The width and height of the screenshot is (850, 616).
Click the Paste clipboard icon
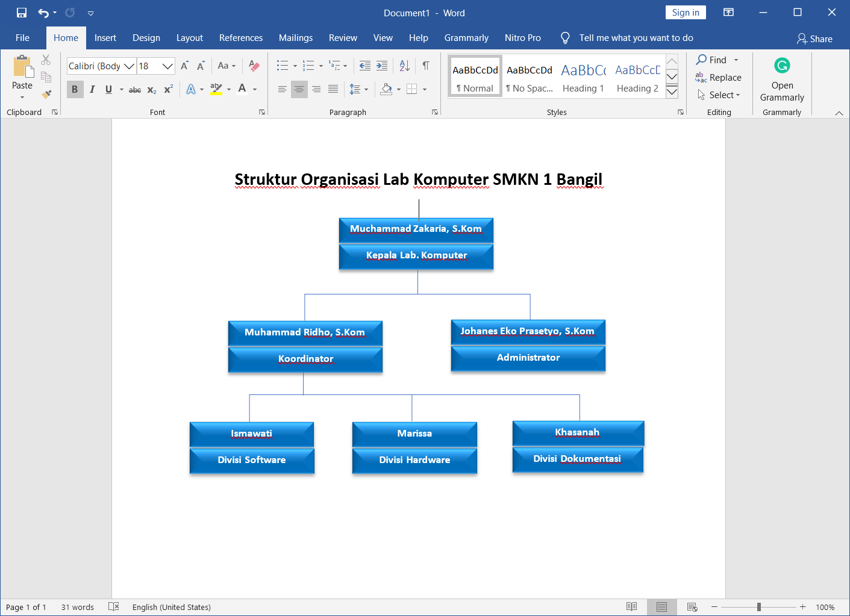point(22,66)
